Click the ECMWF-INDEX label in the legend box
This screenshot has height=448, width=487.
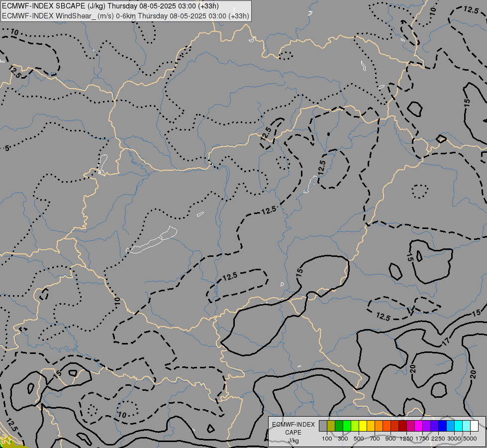click(293, 425)
